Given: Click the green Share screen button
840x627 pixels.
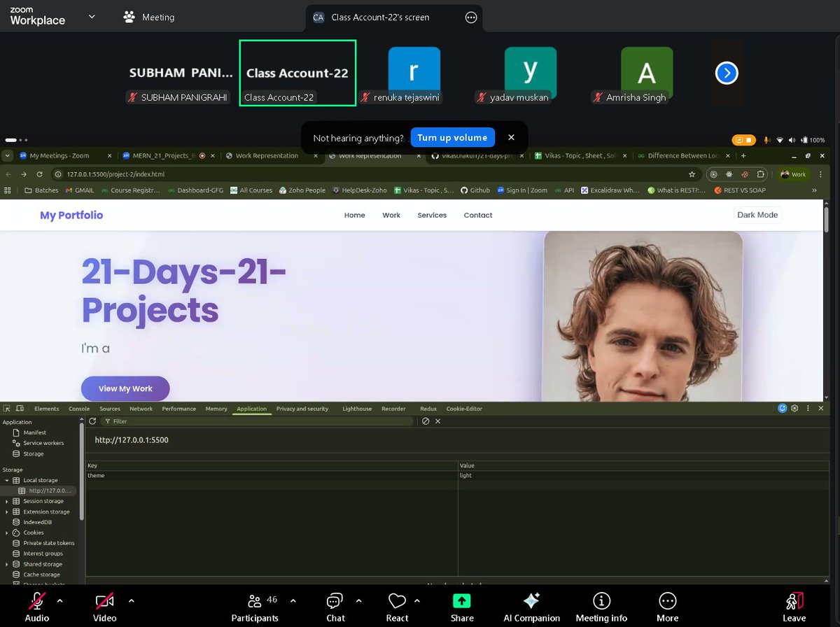Looking at the screenshot, I should (462, 607).
